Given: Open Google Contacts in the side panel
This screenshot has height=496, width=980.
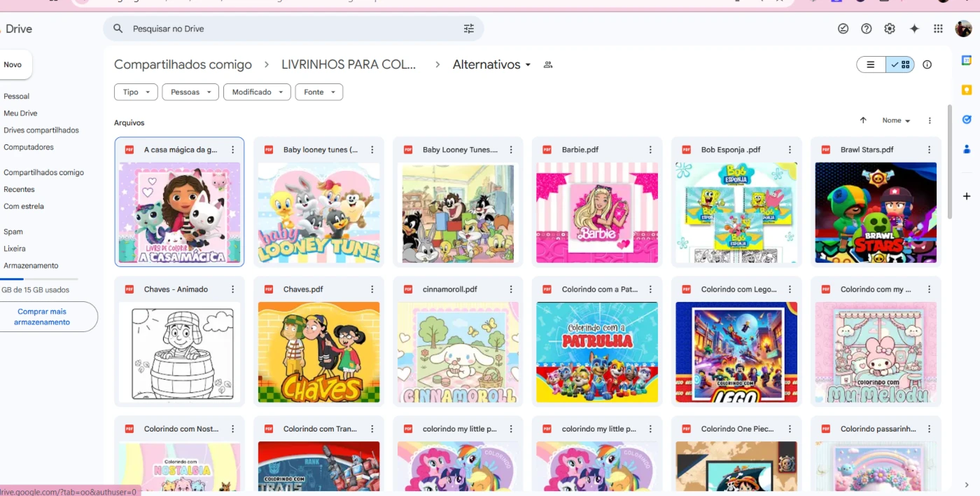Looking at the screenshot, I should (x=967, y=149).
